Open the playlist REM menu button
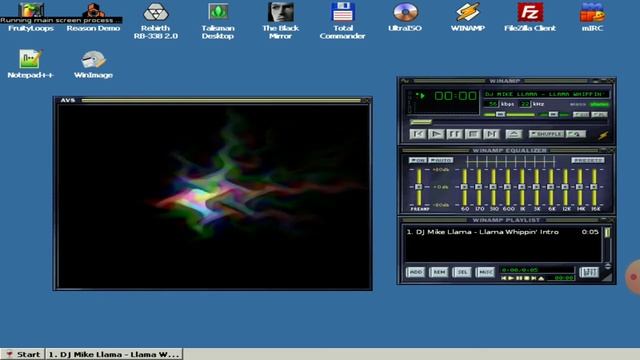 click(x=439, y=272)
